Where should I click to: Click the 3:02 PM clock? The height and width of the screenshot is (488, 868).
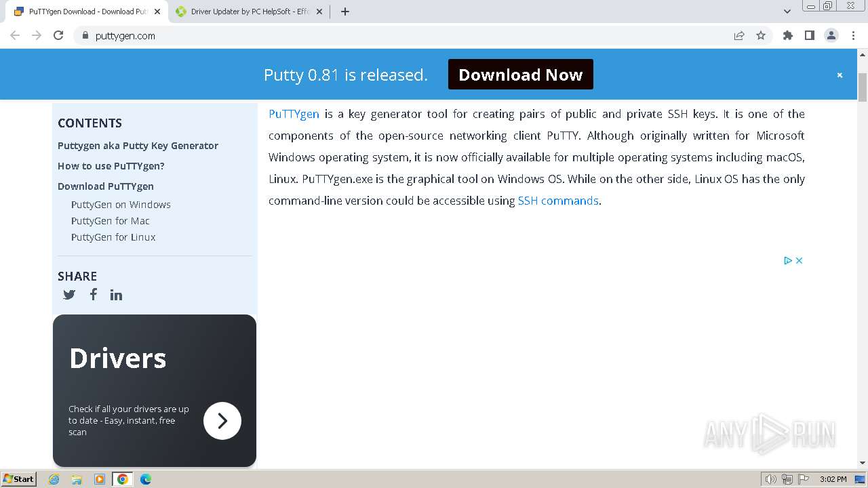[833, 479]
